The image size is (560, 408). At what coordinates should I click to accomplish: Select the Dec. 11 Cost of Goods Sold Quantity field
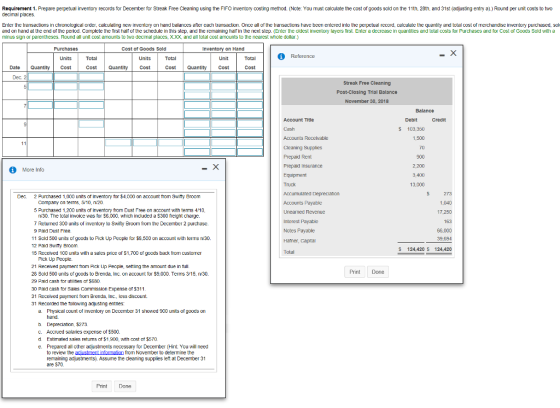coord(118,143)
